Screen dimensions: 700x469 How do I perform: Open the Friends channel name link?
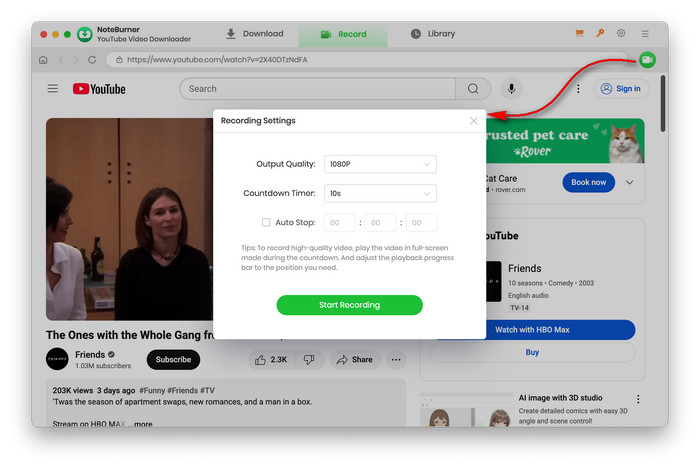click(x=90, y=354)
